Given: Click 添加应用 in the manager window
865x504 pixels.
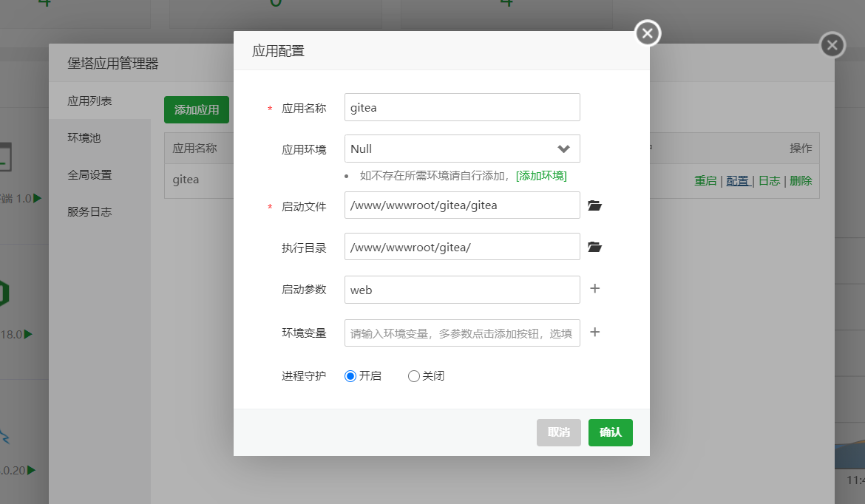Looking at the screenshot, I should 197,109.
